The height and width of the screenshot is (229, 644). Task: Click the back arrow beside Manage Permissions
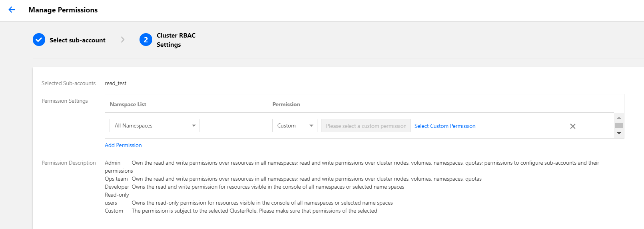[x=12, y=10]
